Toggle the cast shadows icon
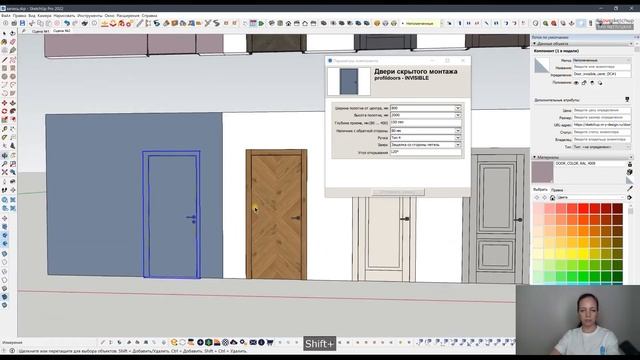 600,83
